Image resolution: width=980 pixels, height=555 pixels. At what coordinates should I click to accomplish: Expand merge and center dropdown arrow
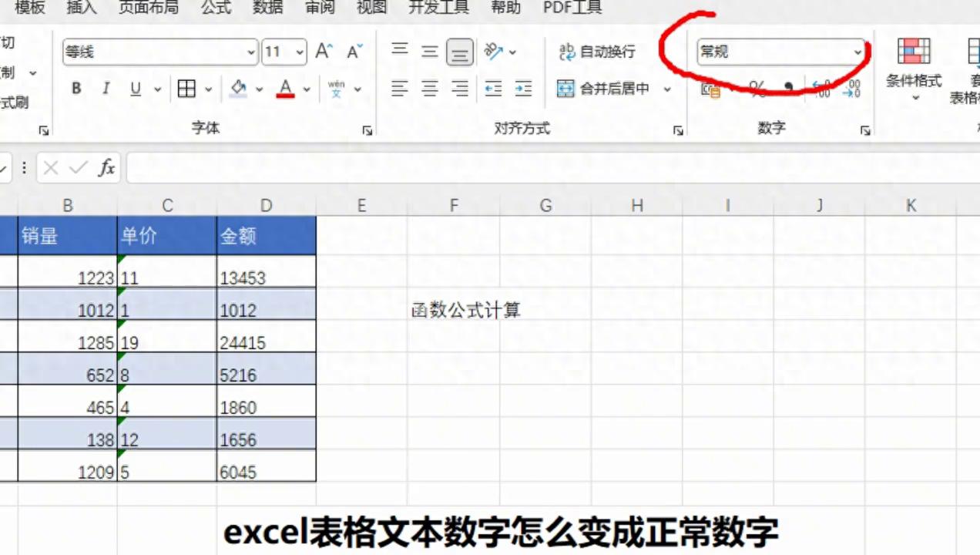click(667, 89)
